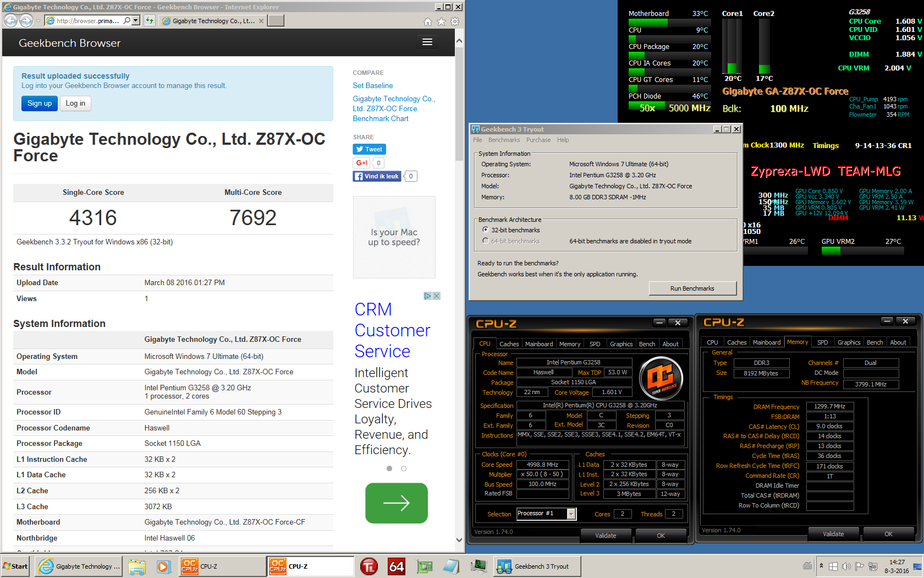Image resolution: width=924 pixels, height=578 pixels.
Task: Go back in Internet Explorer
Action: coord(10,20)
